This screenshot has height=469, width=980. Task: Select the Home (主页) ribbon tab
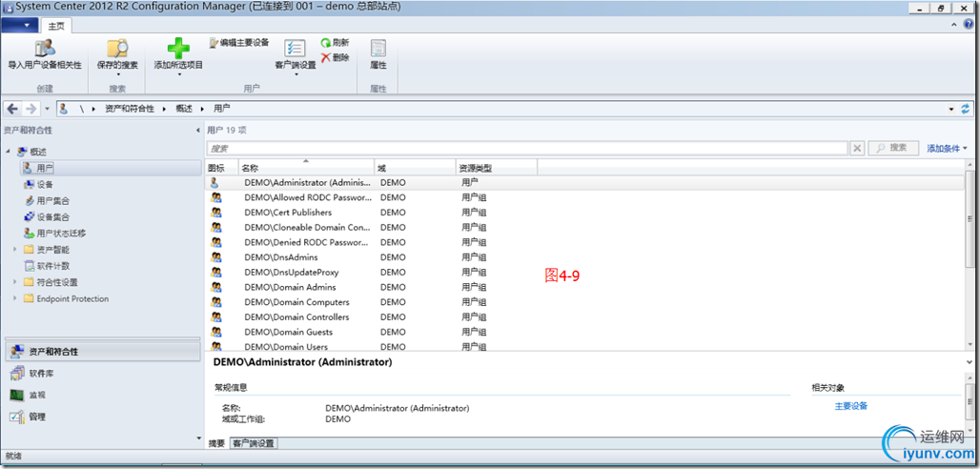pyautogui.click(x=56, y=25)
